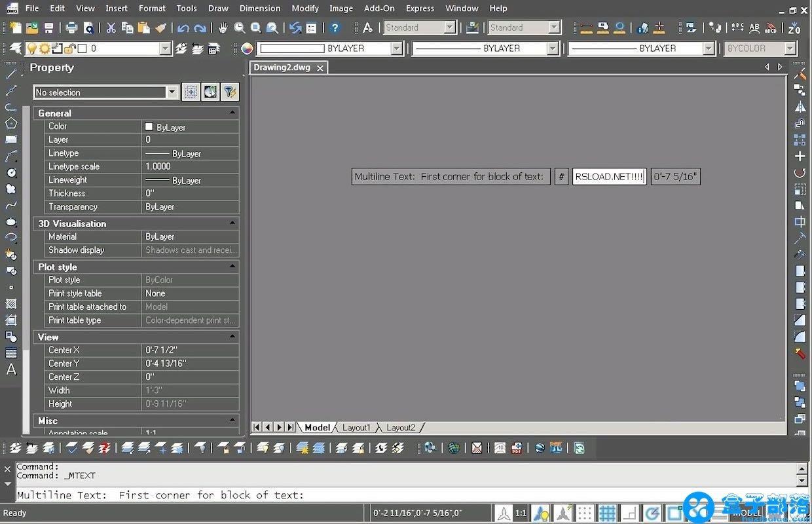Open Help with the question mark icon
This screenshot has height=524, width=812.
pos(335,28)
